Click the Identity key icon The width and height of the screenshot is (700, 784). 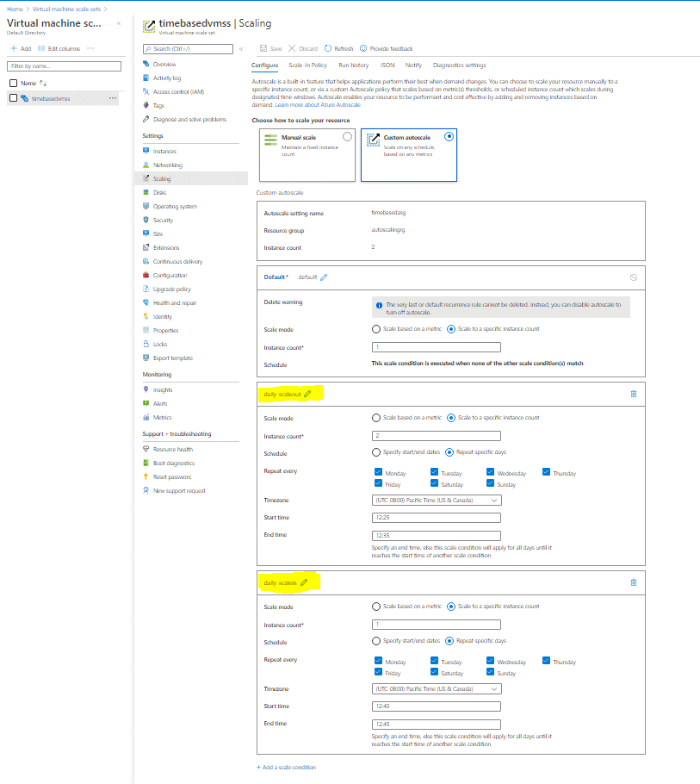point(146,316)
